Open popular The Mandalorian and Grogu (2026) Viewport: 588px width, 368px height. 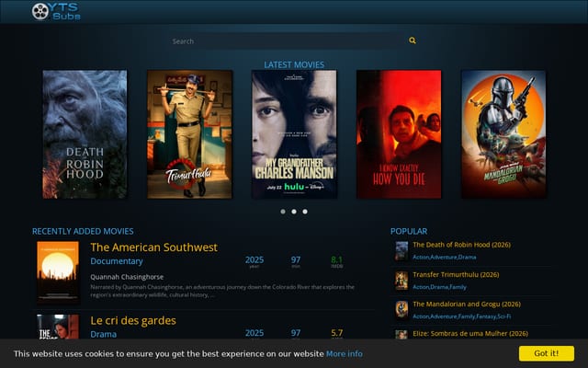467,305
